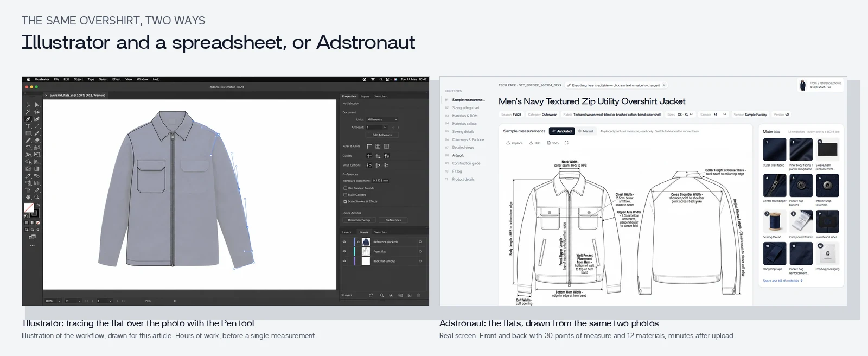The width and height of the screenshot is (868, 356).
Task: Click the export layers icon beside 3 Layers
Action: 371,295
